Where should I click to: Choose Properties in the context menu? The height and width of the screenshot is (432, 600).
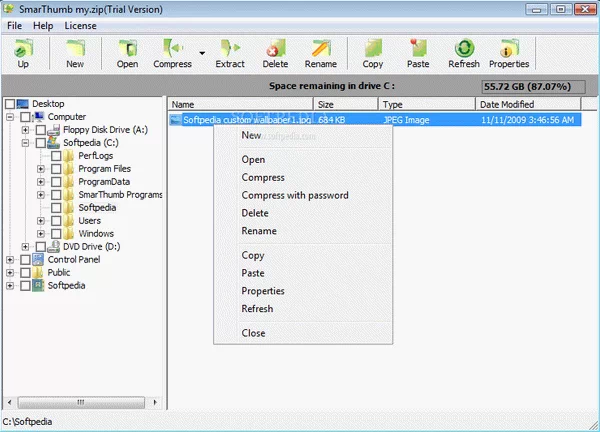coord(263,291)
